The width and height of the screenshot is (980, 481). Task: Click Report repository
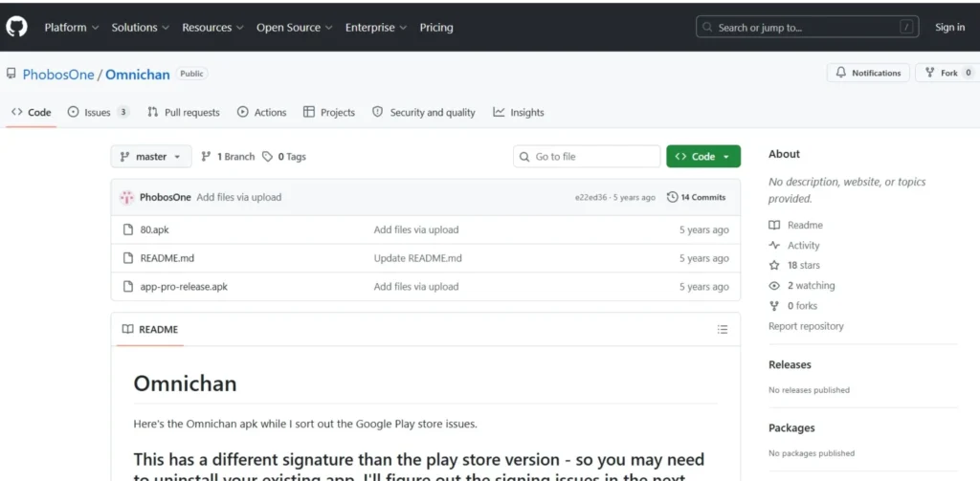806,326
